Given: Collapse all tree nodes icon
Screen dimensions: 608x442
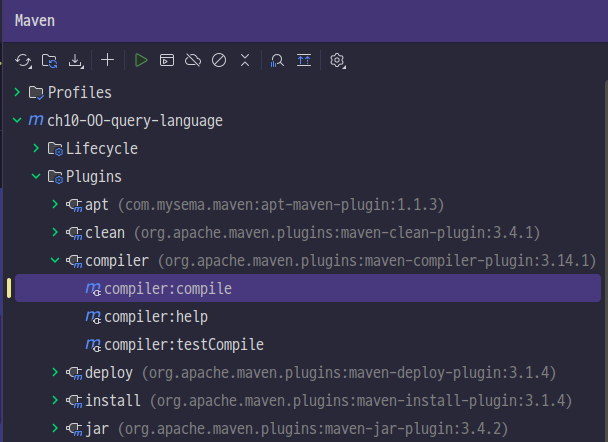Looking at the screenshot, I should pyautogui.click(x=245, y=60).
